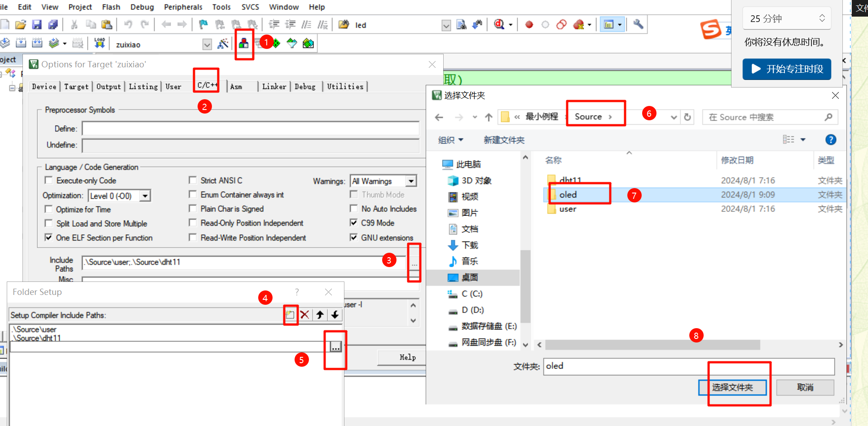Open Options for Target via the magic wand icon
Image resolution: width=868 pixels, height=426 pixels.
(223, 44)
